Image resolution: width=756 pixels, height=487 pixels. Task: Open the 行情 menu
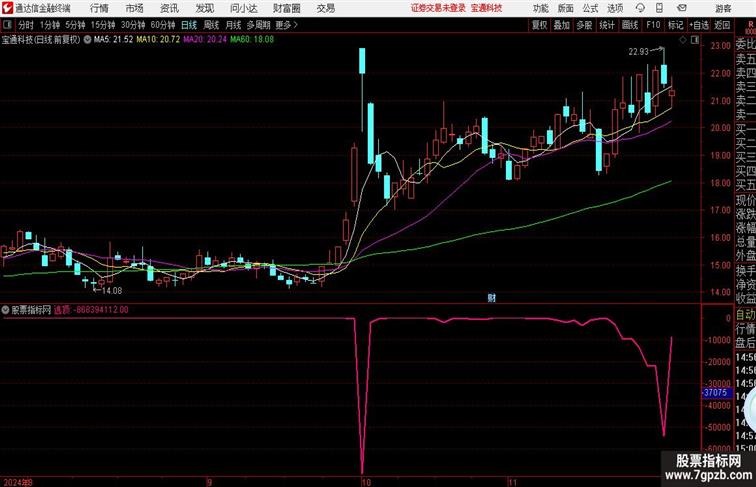(99, 8)
